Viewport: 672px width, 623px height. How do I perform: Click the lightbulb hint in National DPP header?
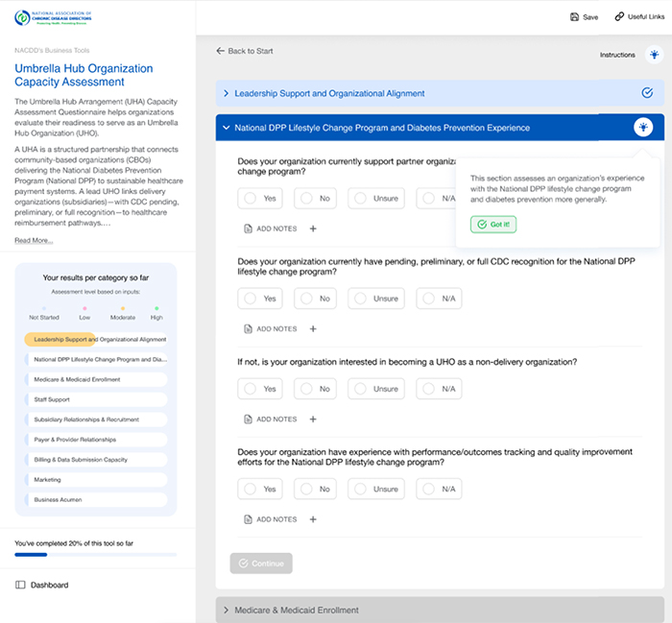click(x=643, y=128)
